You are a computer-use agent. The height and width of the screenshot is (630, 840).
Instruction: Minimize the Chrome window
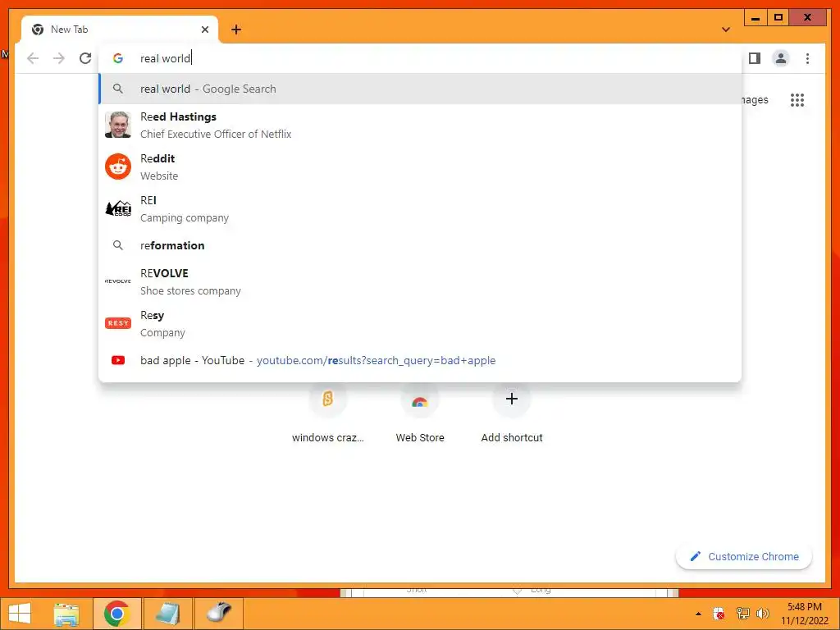coord(756,18)
